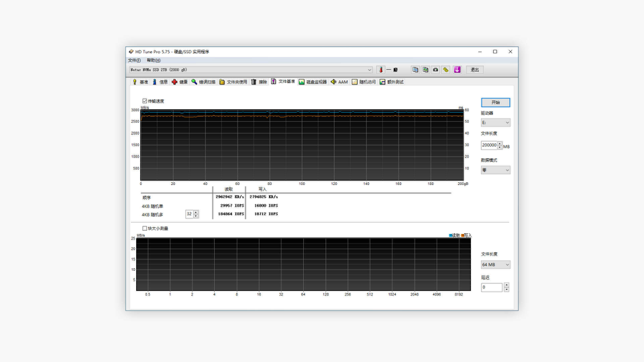Click the yellow options icon in toolbar
This screenshot has width=644, height=362.
coord(445,70)
